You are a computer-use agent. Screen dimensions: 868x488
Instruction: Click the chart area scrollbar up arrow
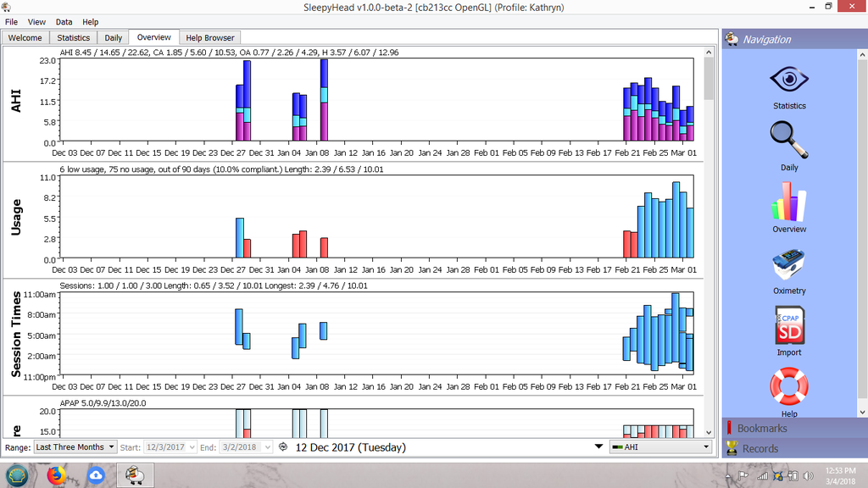[x=709, y=52]
